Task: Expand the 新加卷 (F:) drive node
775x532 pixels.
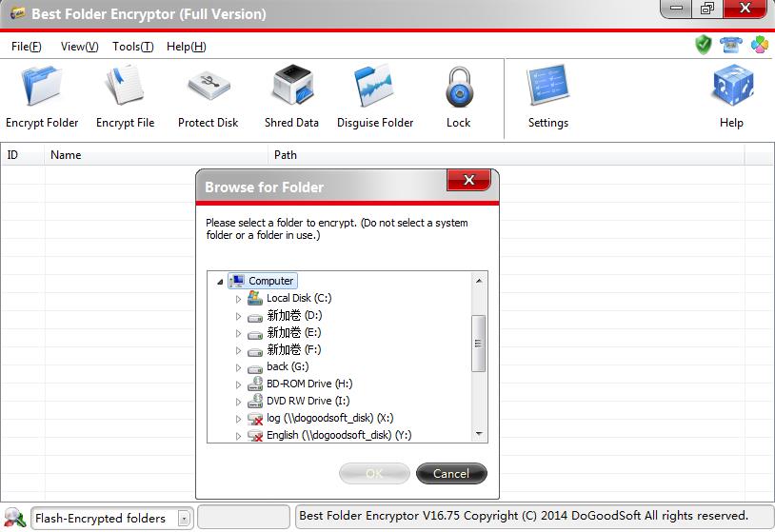Action: click(238, 351)
